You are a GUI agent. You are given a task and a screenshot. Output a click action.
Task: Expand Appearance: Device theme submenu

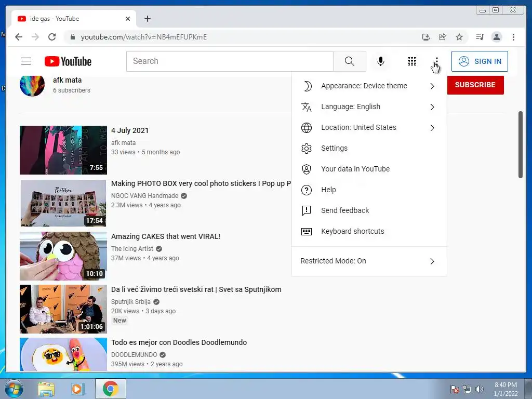[x=369, y=86]
